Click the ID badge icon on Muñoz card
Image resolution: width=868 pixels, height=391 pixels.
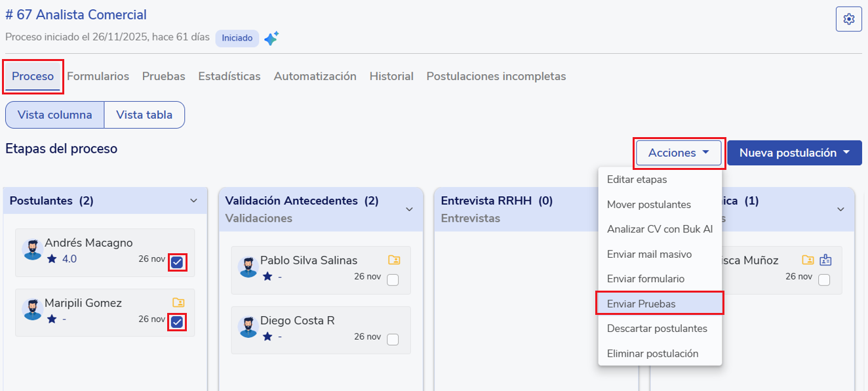tap(825, 260)
